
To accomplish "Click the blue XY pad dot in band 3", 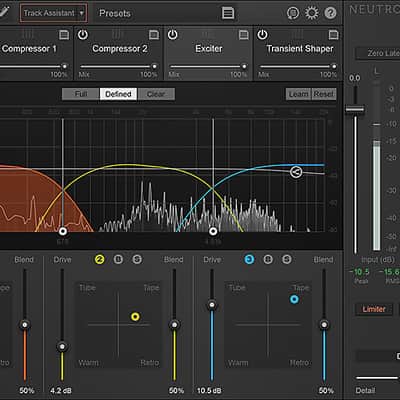I will point(294,299).
